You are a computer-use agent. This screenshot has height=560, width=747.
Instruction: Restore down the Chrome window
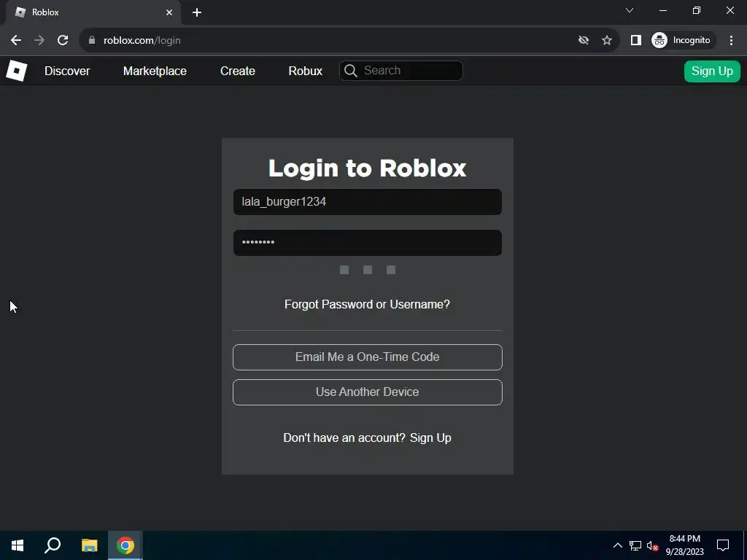point(697,10)
